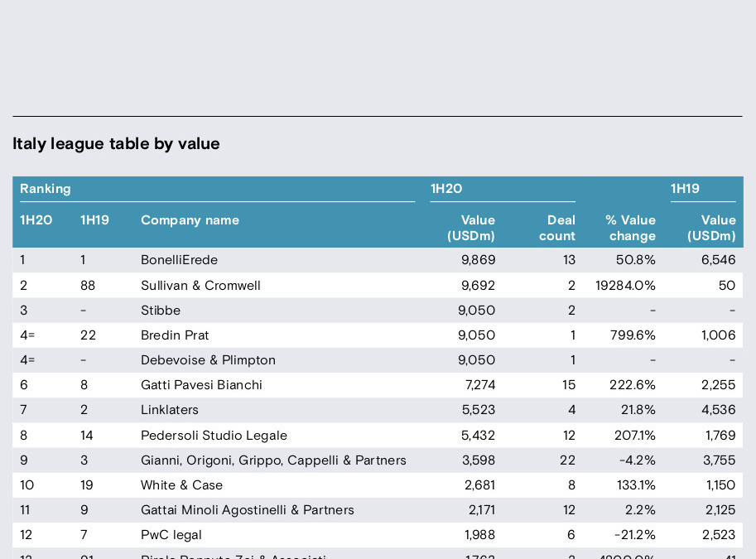Select the 4,536 1H19 value cell
Viewport: 756px width, 559px height.
point(719,410)
